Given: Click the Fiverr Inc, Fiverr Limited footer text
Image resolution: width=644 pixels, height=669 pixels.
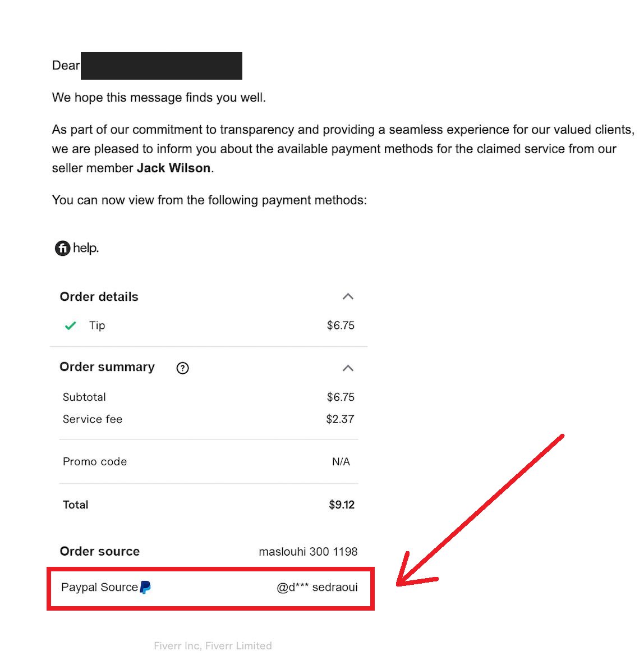Looking at the screenshot, I should [213, 645].
